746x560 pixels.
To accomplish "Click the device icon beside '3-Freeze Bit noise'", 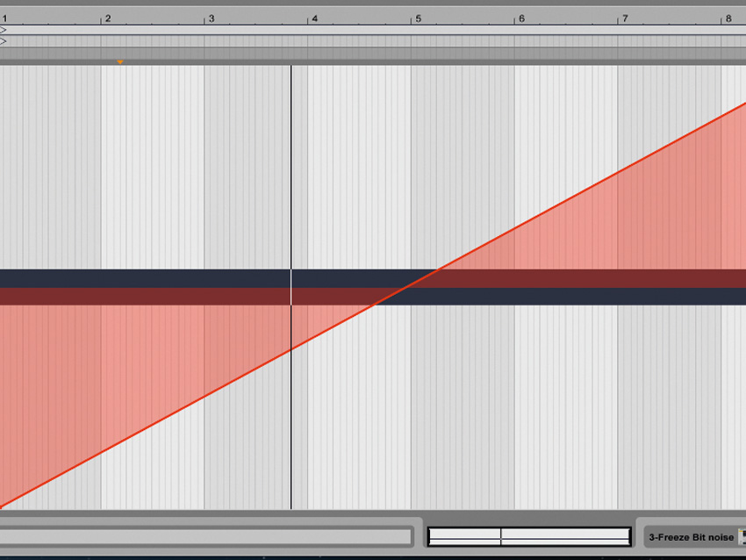I will click(742, 536).
